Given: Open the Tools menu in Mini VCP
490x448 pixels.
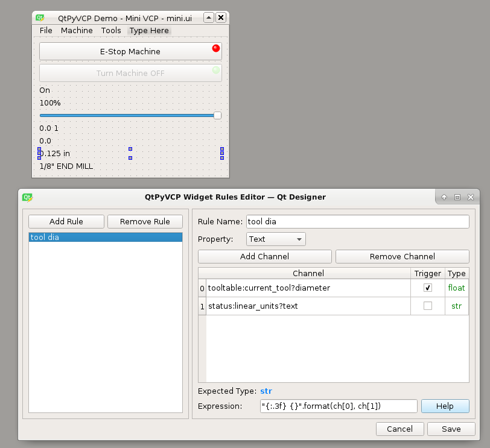Looking at the screenshot, I should 111,30.
